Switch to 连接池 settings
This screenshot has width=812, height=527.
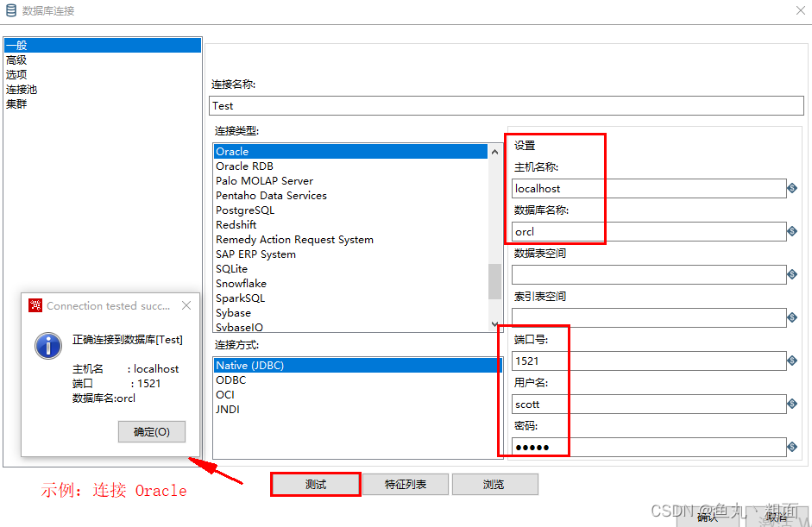click(x=103, y=89)
